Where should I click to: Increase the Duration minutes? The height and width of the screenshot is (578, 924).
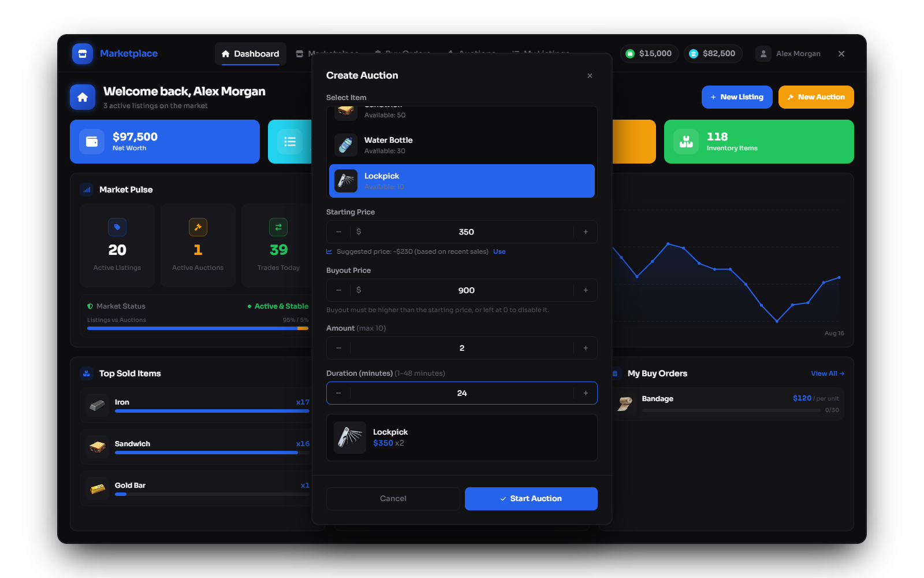[586, 393]
